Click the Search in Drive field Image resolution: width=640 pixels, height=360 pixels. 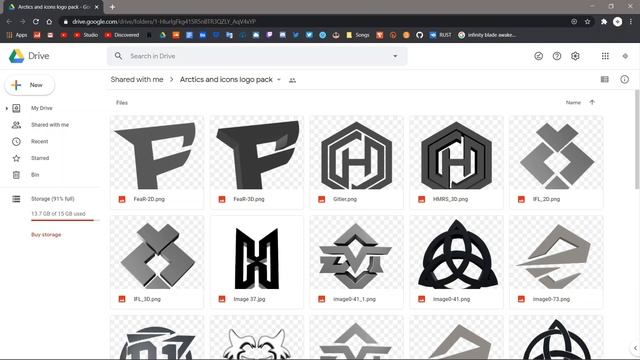pos(257,56)
